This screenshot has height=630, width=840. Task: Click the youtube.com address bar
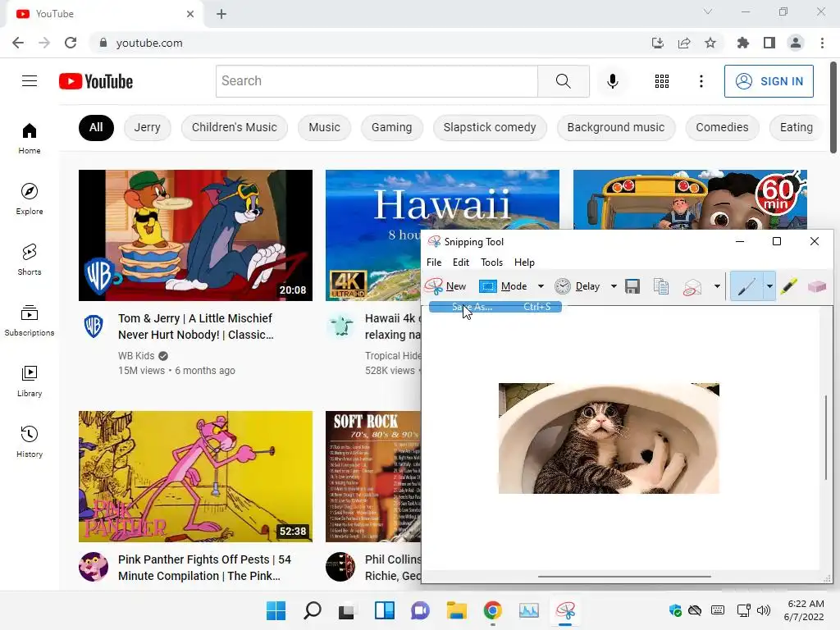(370, 43)
